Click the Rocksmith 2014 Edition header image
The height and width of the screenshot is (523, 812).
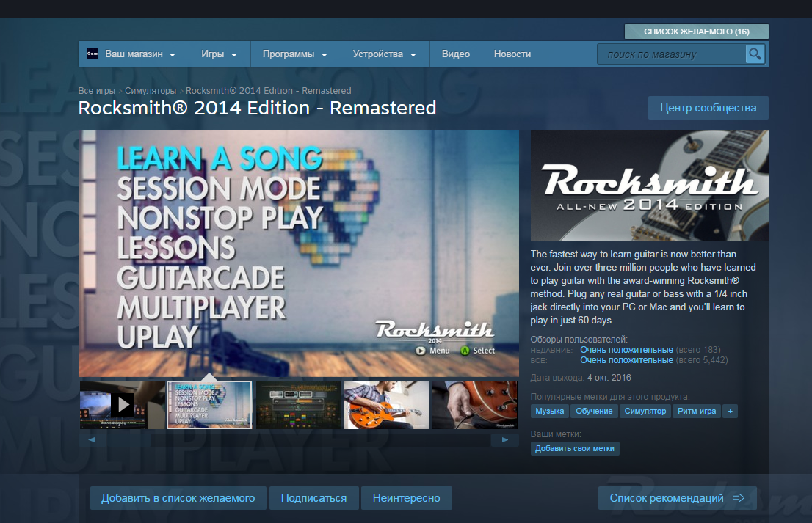(x=650, y=185)
